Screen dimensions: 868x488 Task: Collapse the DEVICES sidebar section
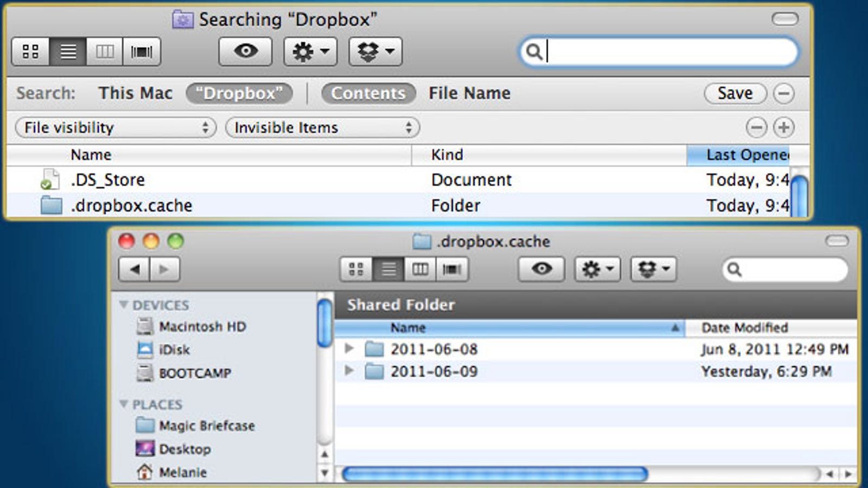124,305
